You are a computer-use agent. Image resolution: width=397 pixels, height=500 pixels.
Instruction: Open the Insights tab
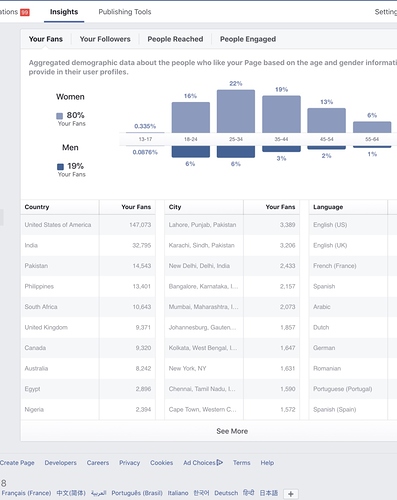[x=64, y=12]
